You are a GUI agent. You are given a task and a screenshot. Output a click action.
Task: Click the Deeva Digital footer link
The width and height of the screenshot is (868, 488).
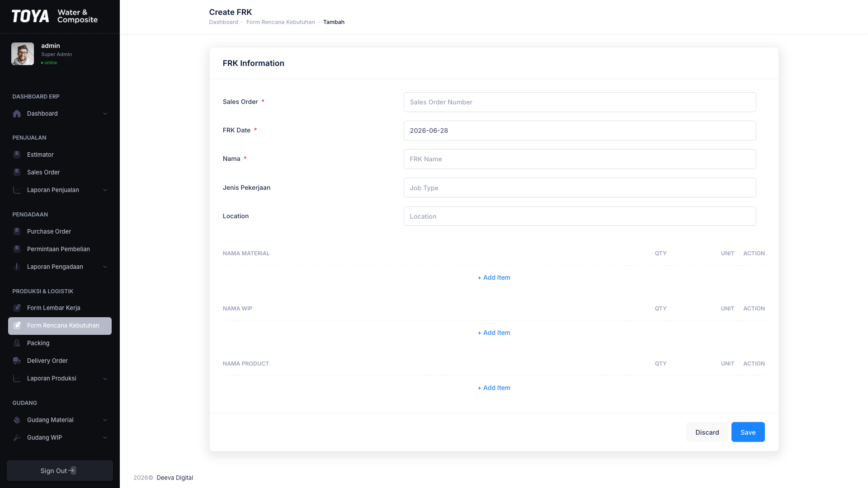tap(175, 478)
